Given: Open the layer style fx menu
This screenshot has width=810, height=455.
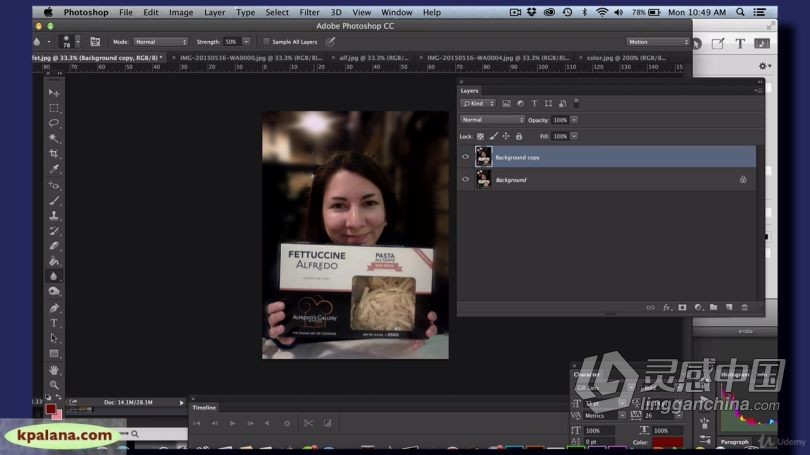Looking at the screenshot, I should pos(667,307).
